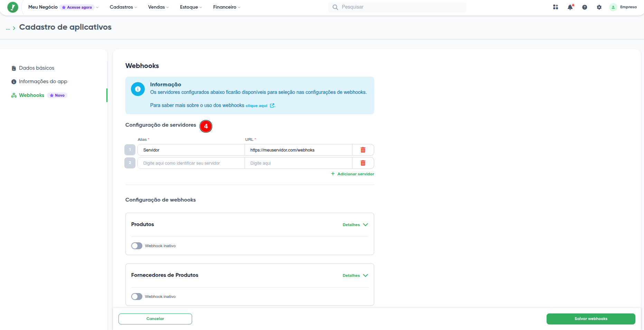Click the green app logo icon
Viewport: 644px width, 330px height.
(x=13, y=7)
